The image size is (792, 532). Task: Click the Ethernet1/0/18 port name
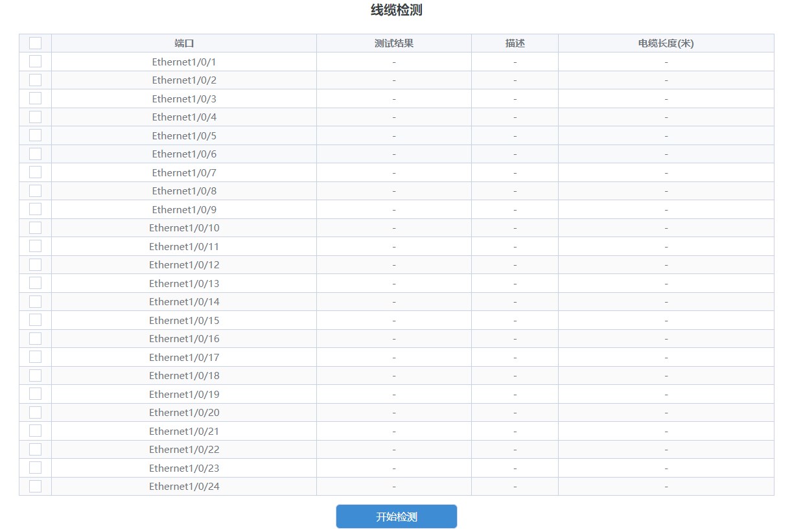184,376
